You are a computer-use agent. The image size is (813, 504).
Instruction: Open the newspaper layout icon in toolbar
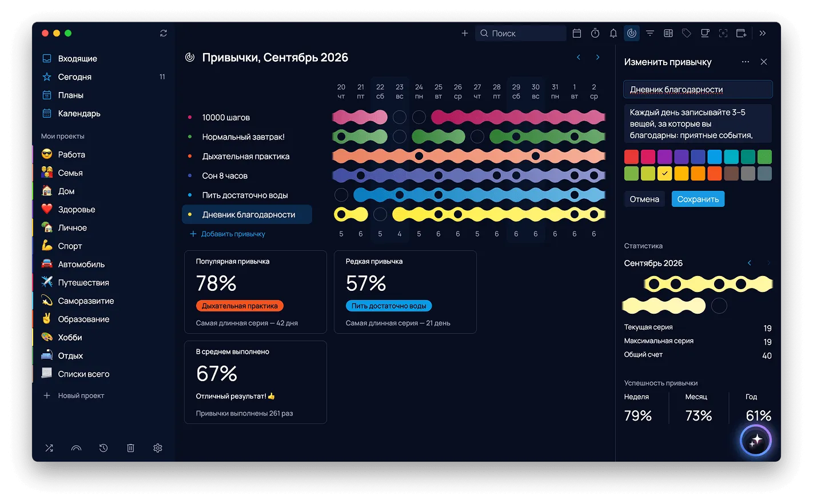(668, 33)
